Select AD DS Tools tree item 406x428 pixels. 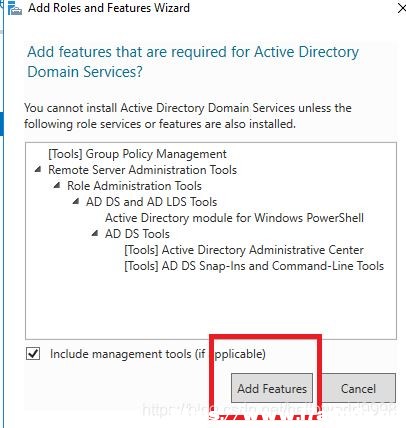pos(137,234)
